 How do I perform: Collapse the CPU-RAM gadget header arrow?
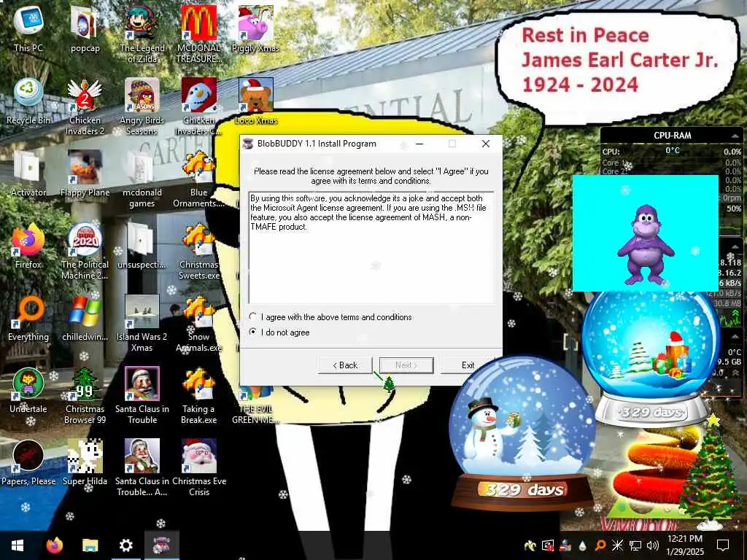pos(734,136)
